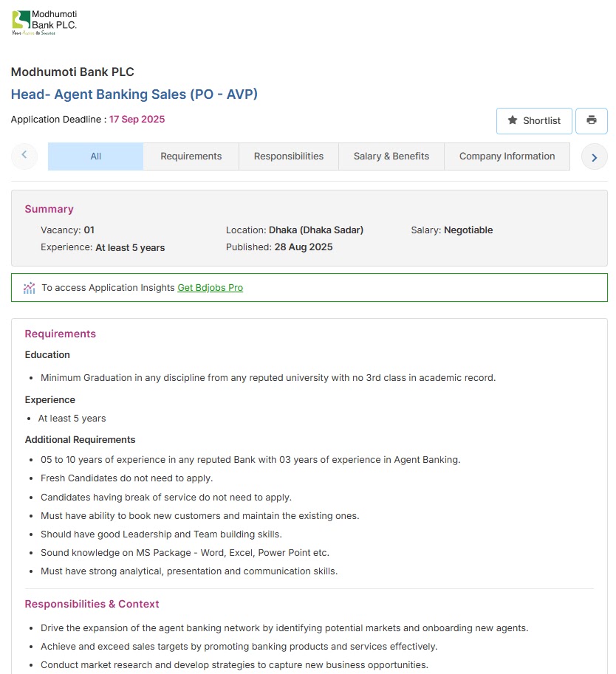
Task: Open the Responsibilities tab
Action: [288, 157]
